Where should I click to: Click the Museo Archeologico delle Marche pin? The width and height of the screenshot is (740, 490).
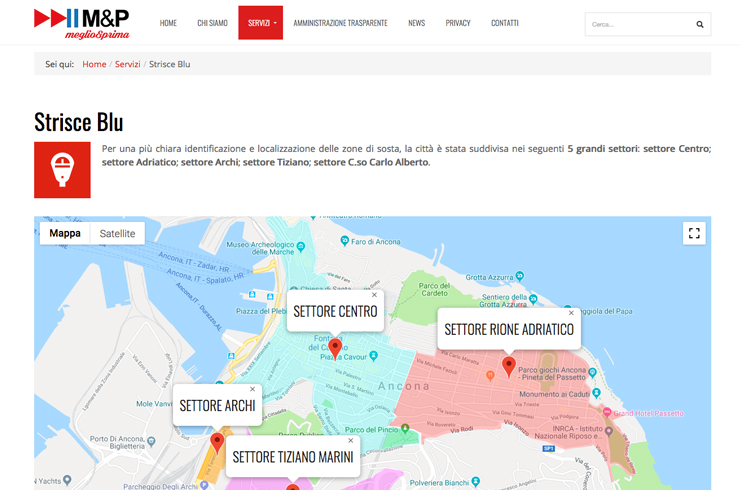click(301, 246)
